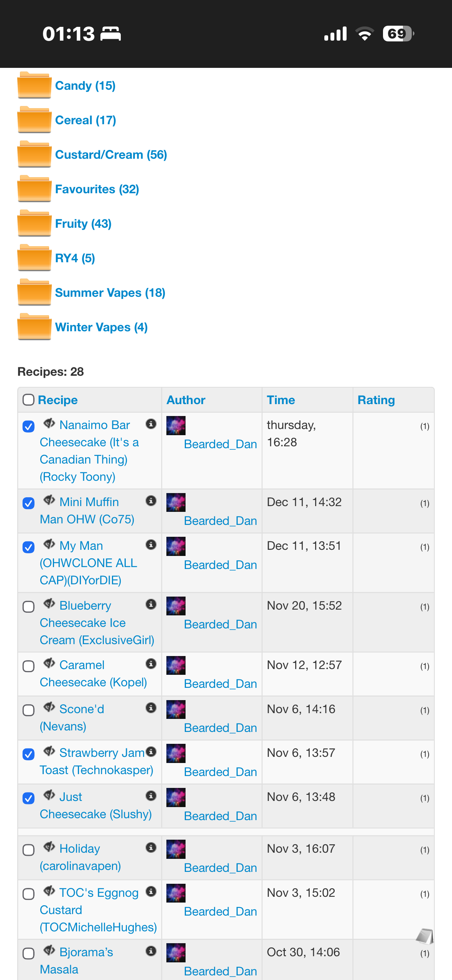Sort recipes by the Time column header
Image resolution: width=452 pixels, height=980 pixels.
point(281,400)
